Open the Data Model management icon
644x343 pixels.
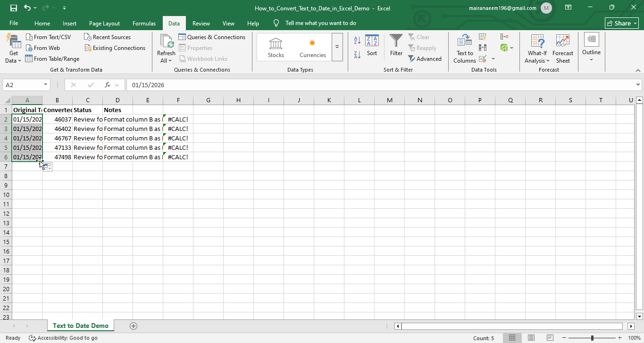click(x=504, y=48)
